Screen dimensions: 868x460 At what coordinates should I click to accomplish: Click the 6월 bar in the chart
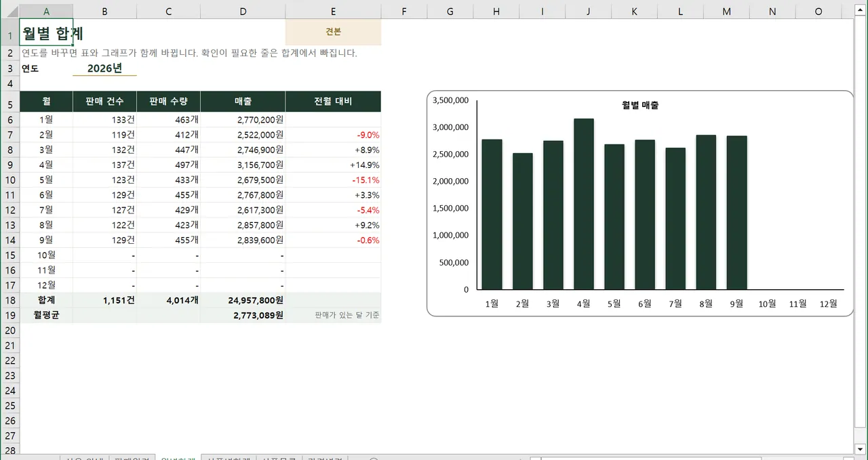pos(645,215)
